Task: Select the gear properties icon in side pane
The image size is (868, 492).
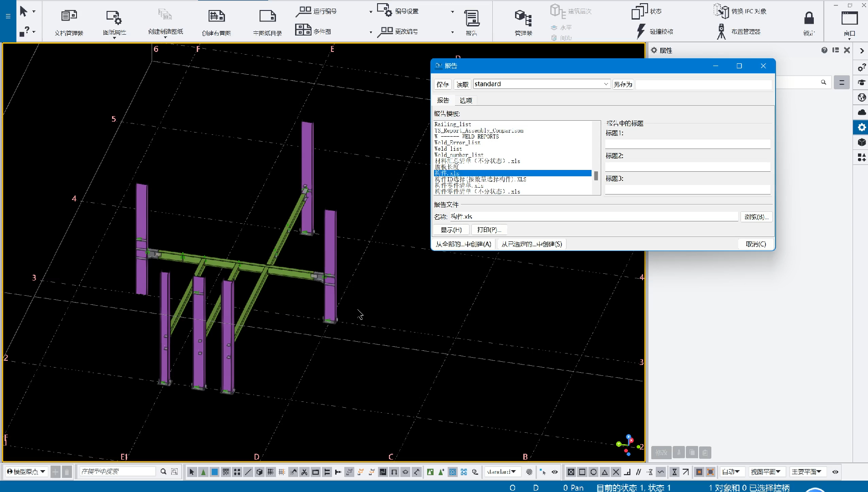Action: [861, 127]
